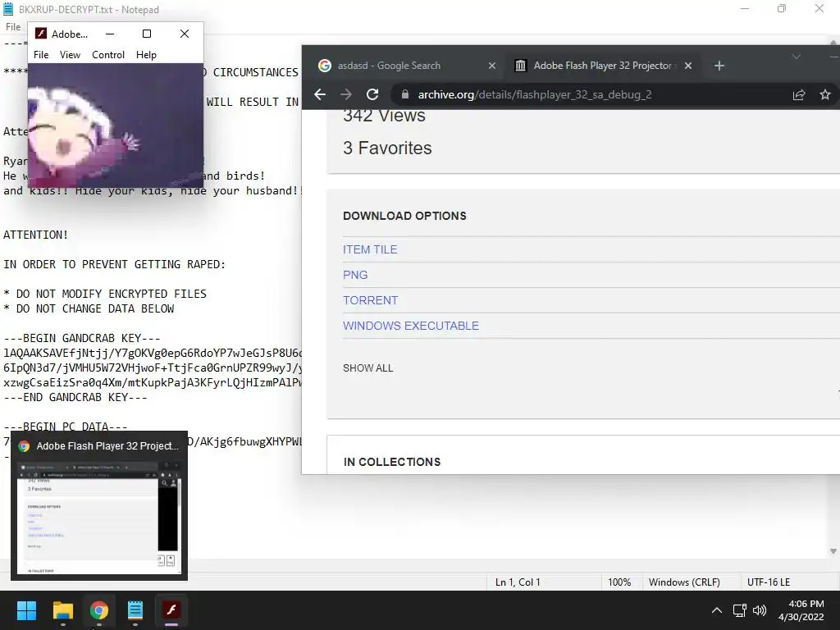
Task: Open the Flash Player View menu
Action: coord(70,55)
